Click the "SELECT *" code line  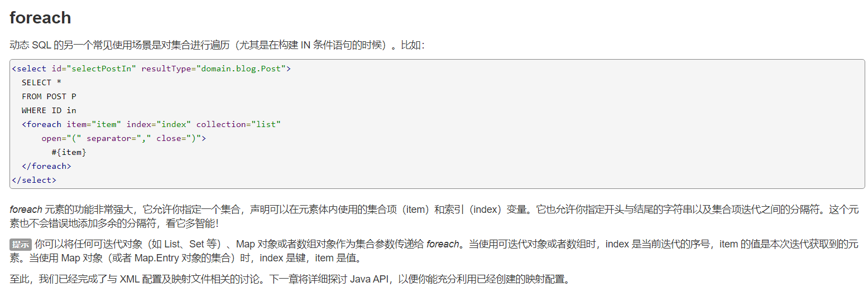click(42, 82)
